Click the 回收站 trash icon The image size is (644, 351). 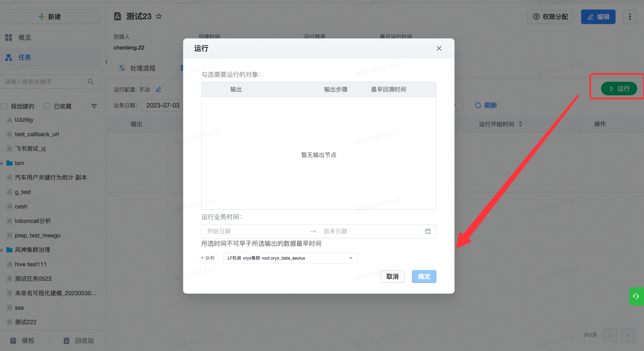tap(66, 341)
